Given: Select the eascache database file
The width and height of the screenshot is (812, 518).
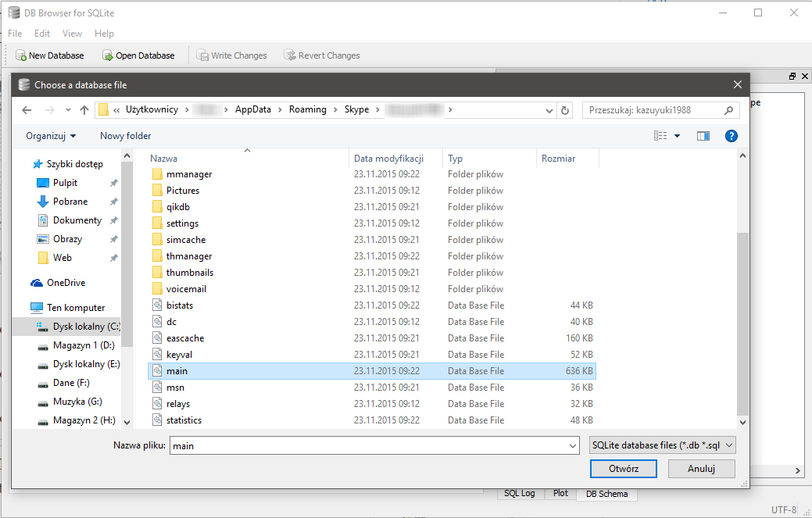Looking at the screenshot, I should 372,338.
